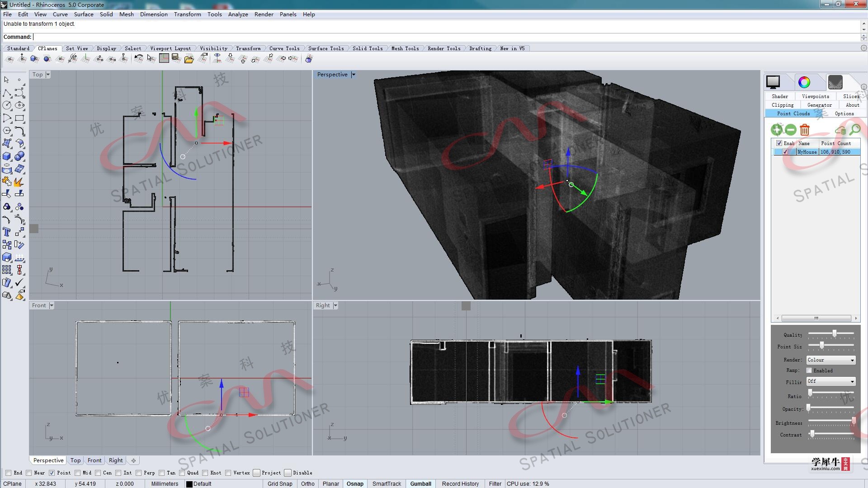Click Set CPlane to World Top grid icon
Viewport: 868px width, 488px height.
coord(164,58)
